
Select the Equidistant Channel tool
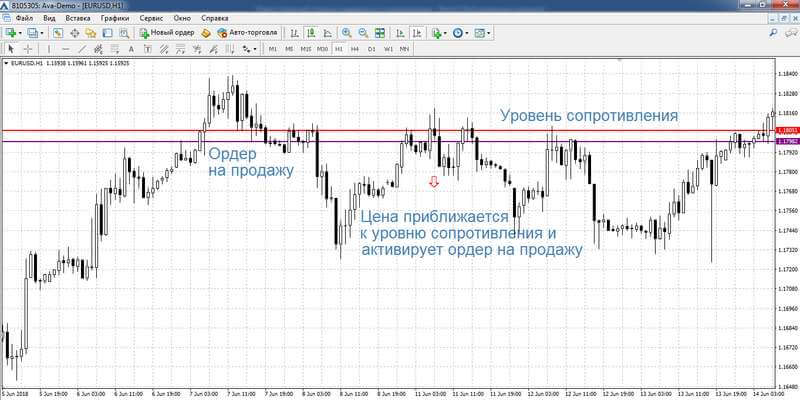pyautogui.click(x=98, y=49)
